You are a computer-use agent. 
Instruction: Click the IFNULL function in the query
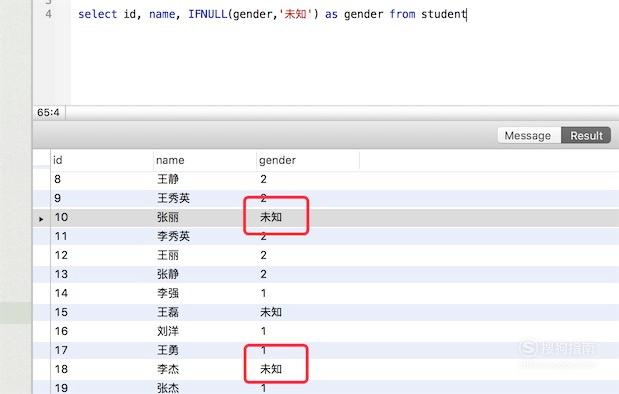[x=208, y=14]
